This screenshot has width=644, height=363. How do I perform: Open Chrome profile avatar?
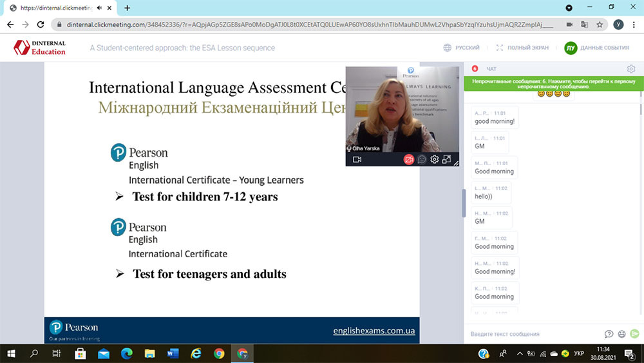tap(618, 25)
